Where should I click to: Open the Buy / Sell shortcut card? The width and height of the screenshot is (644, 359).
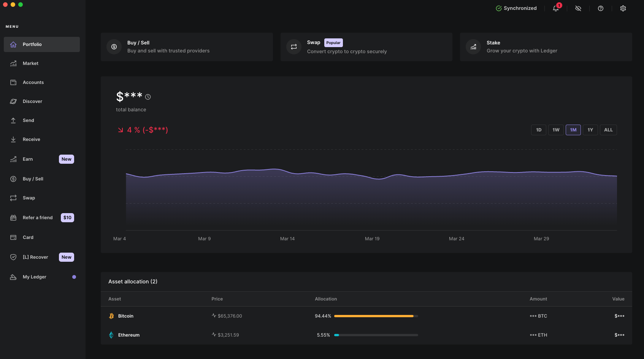[x=187, y=47]
